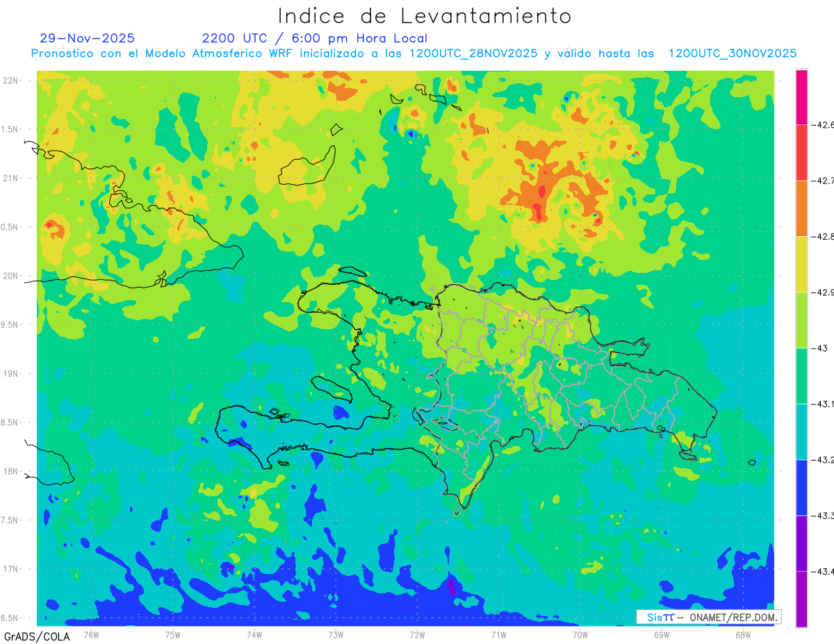Click the 21N latitude label
Screen dimensions: 834x644
[x=11, y=178]
